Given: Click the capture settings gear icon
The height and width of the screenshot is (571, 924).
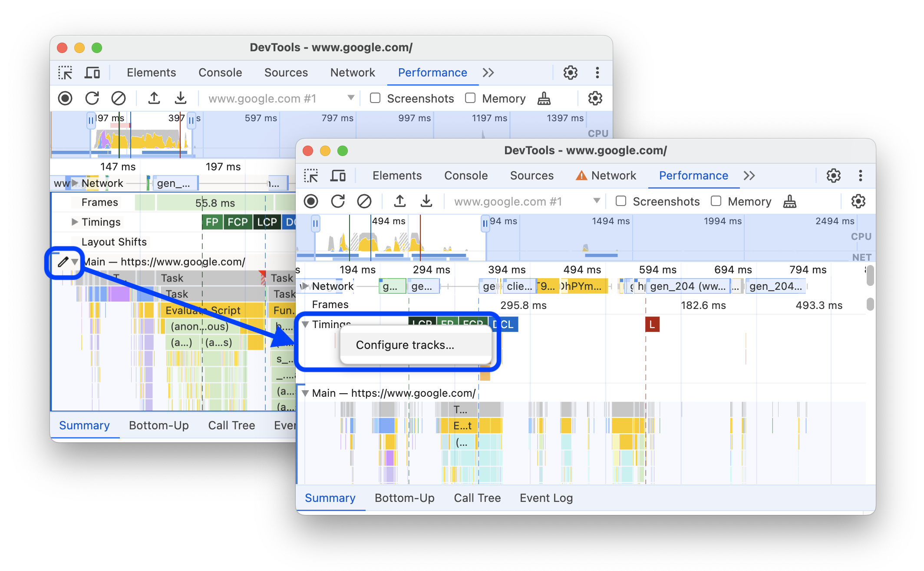Looking at the screenshot, I should (x=858, y=201).
